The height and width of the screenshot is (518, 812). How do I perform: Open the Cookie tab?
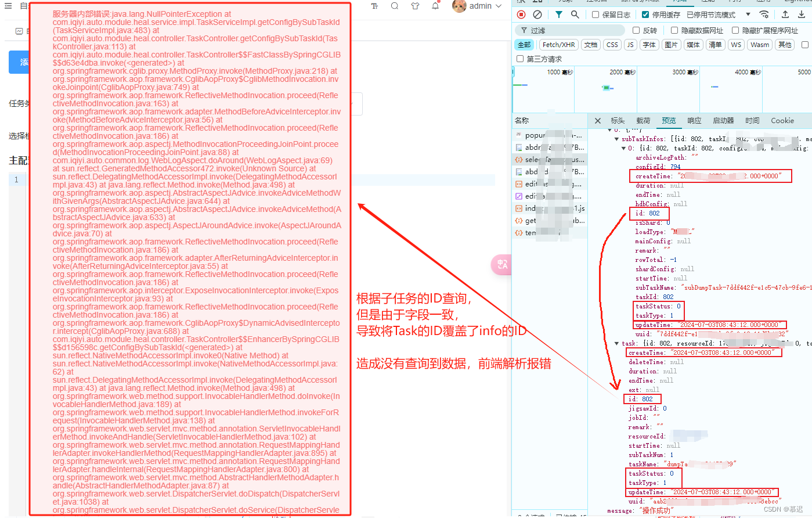782,121
